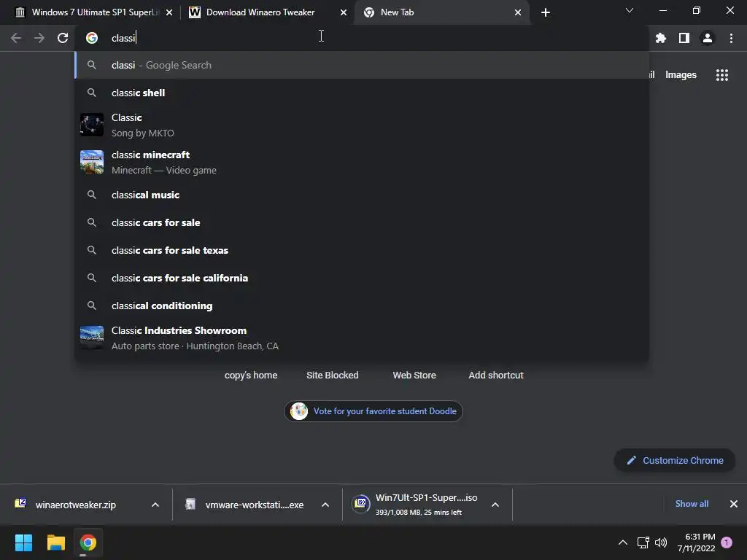Open tab search chevron in title bar

[630, 10]
